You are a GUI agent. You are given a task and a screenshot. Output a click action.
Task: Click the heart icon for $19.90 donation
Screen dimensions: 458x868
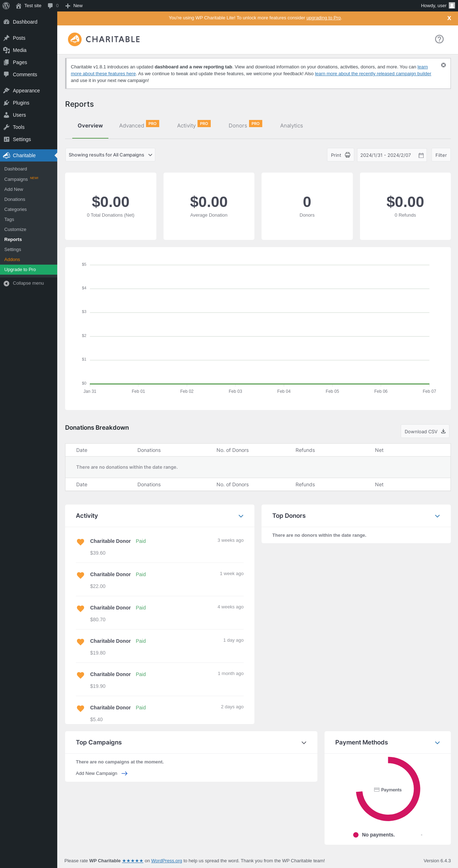pyautogui.click(x=81, y=675)
